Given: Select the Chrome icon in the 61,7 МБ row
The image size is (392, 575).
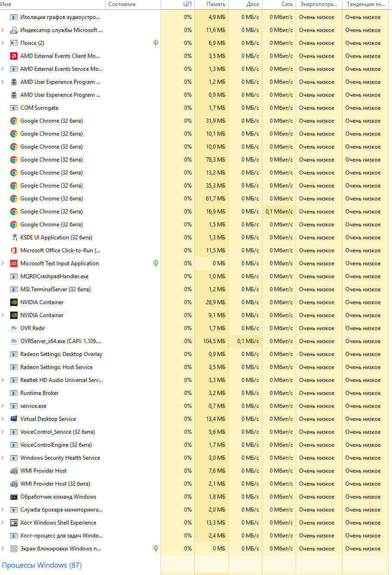Looking at the screenshot, I should (14, 199).
